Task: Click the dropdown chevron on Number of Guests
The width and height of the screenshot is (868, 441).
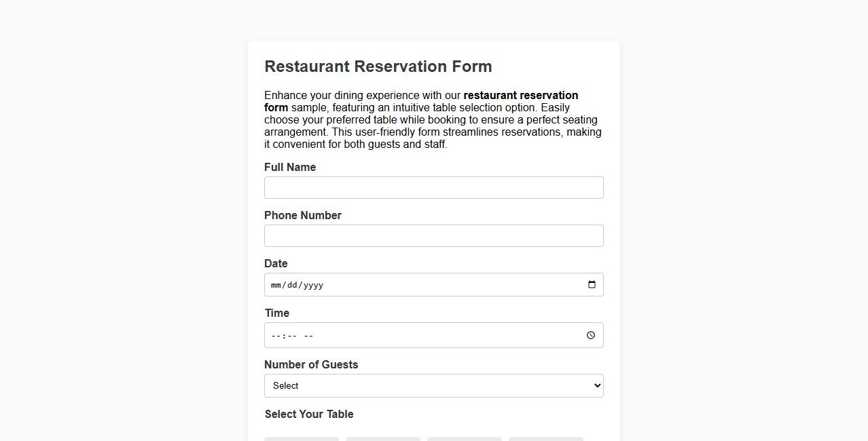Action: click(594, 385)
